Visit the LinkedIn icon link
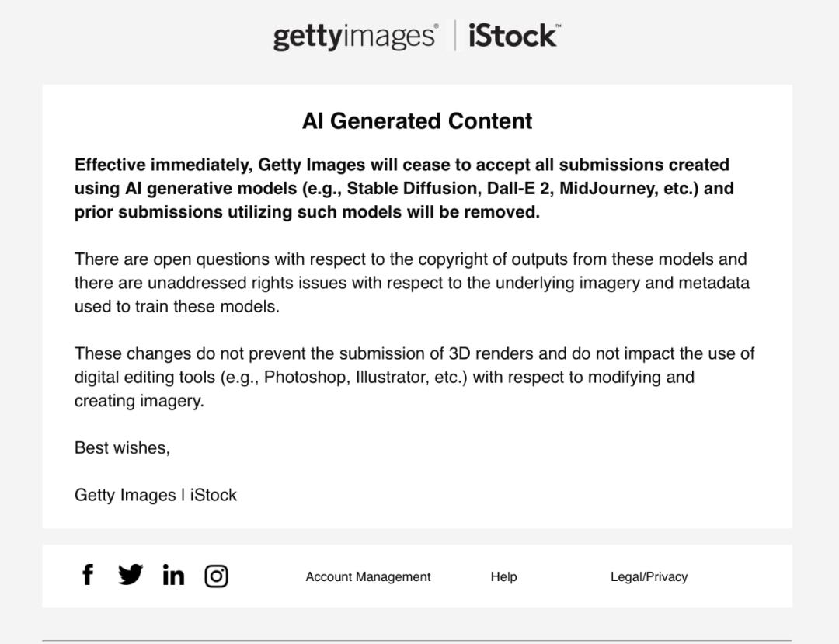The width and height of the screenshot is (839, 644). [173, 576]
